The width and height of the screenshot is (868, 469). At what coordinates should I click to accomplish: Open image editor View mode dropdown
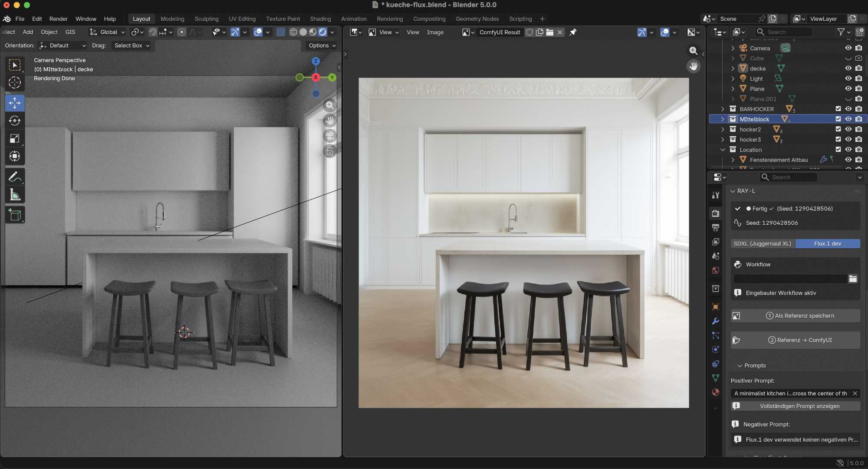pos(384,32)
